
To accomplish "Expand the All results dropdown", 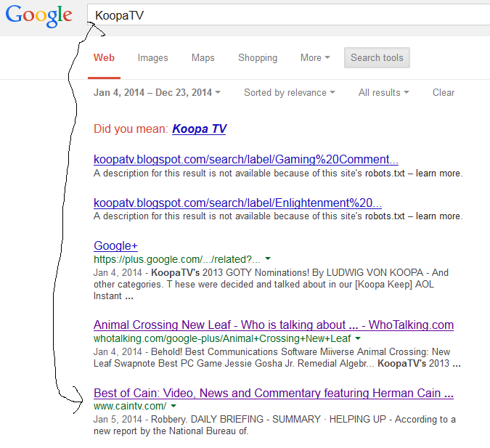I will pos(384,92).
